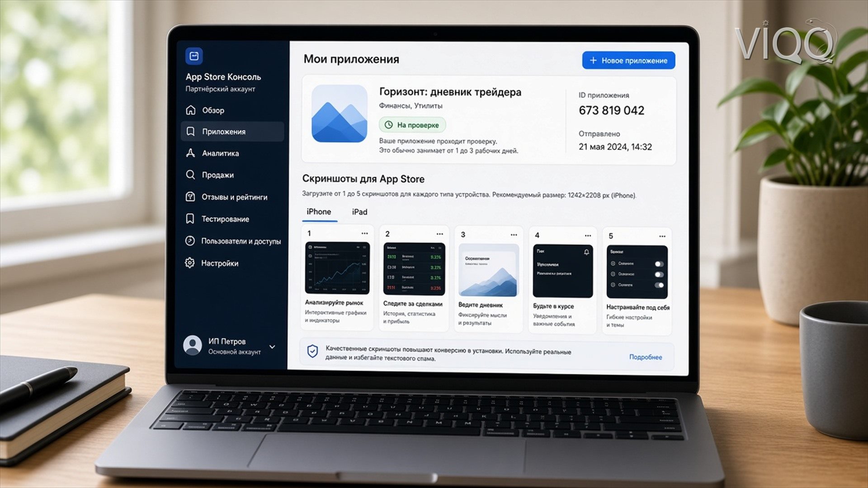Screen dimensions: 868x488
Task: Switch to the iPad tab
Action: tap(359, 212)
